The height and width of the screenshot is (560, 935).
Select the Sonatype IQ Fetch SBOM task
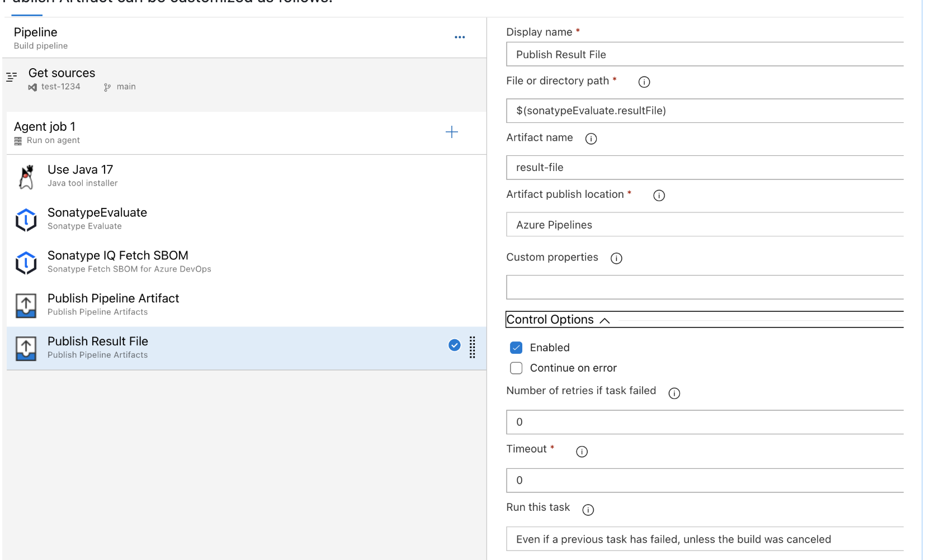click(x=247, y=263)
